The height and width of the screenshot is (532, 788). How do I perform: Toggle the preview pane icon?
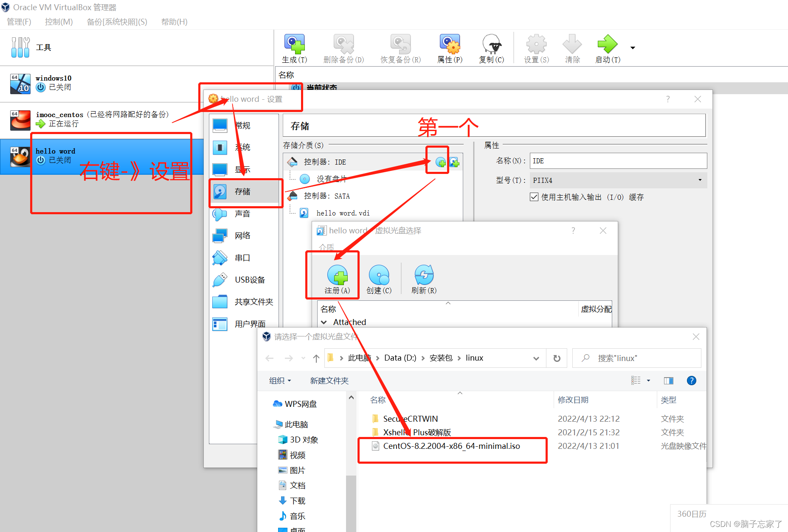(x=668, y=381)
